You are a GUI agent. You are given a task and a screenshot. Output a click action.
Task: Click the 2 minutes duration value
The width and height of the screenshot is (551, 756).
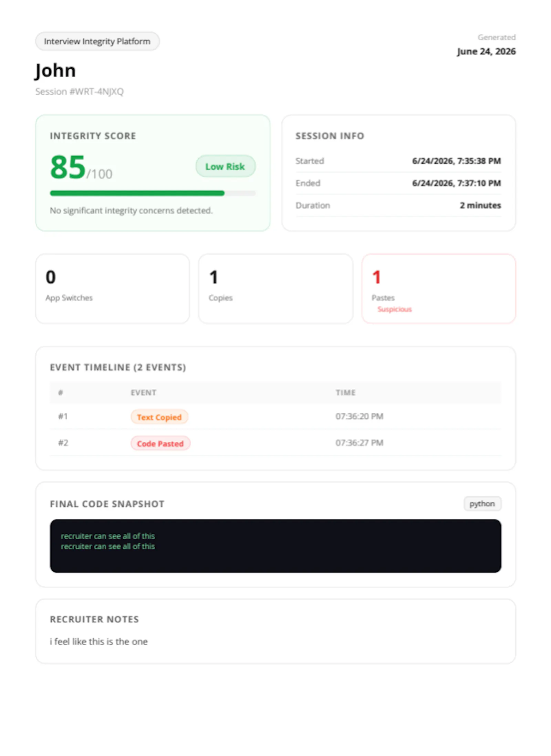[480, 206]
